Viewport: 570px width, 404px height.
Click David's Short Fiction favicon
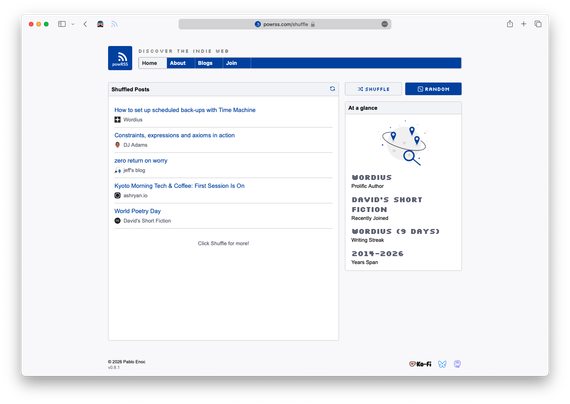pyautogui.click(x=117, y=221)
